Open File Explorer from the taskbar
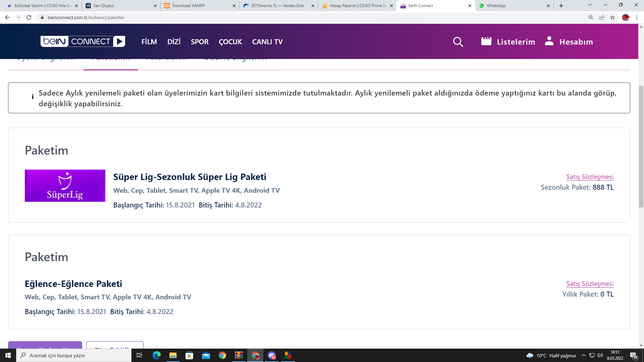Screen dimensions: 644x362 173,355
